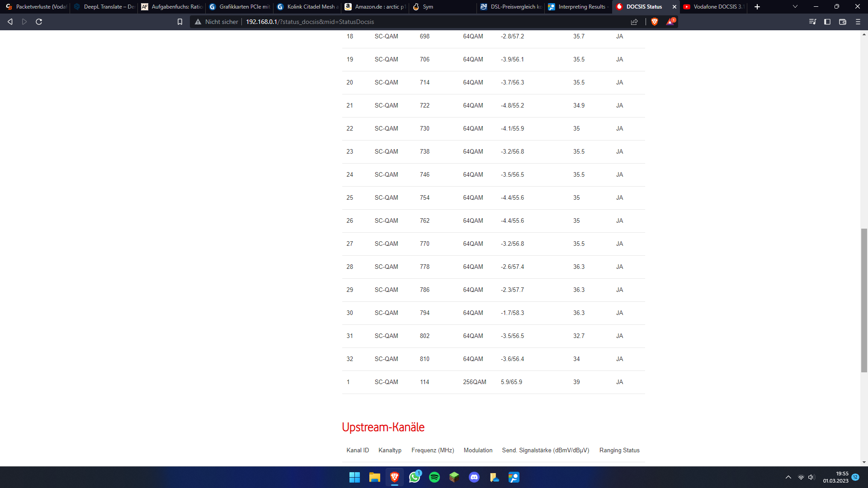Open the browser hamburger menu
Screen dimensions: 868x488
point(857,21)
